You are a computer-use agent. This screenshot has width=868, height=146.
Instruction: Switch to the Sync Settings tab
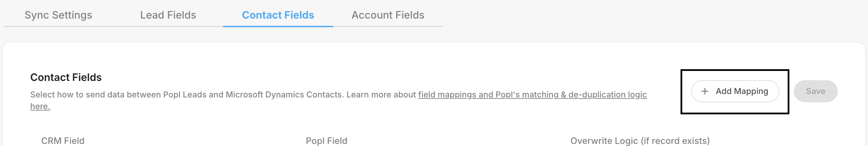58,15
